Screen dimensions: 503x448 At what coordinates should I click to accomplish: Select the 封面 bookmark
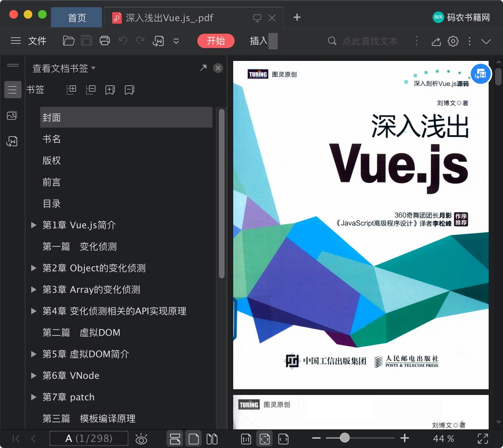[x=126, y=117]
